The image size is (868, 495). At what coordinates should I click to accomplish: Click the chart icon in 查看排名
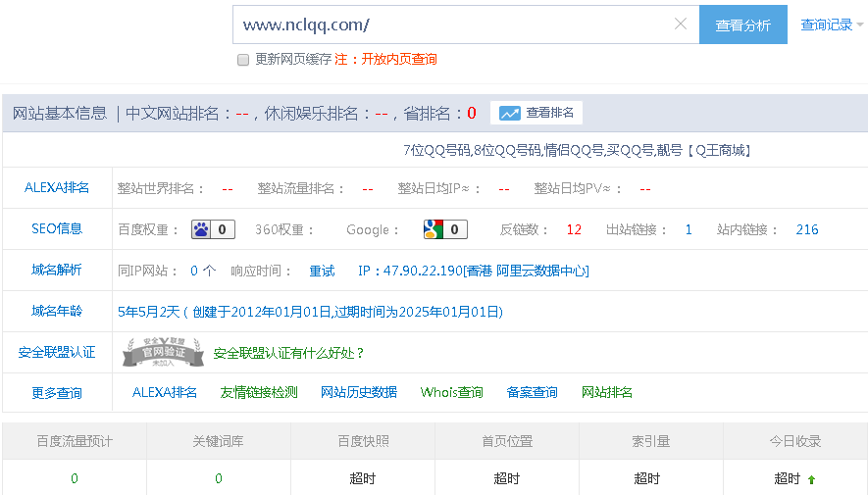[509, 114]
